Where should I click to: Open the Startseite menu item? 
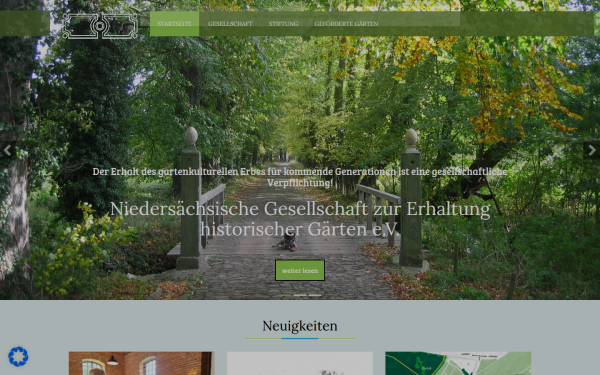point(174,24)
